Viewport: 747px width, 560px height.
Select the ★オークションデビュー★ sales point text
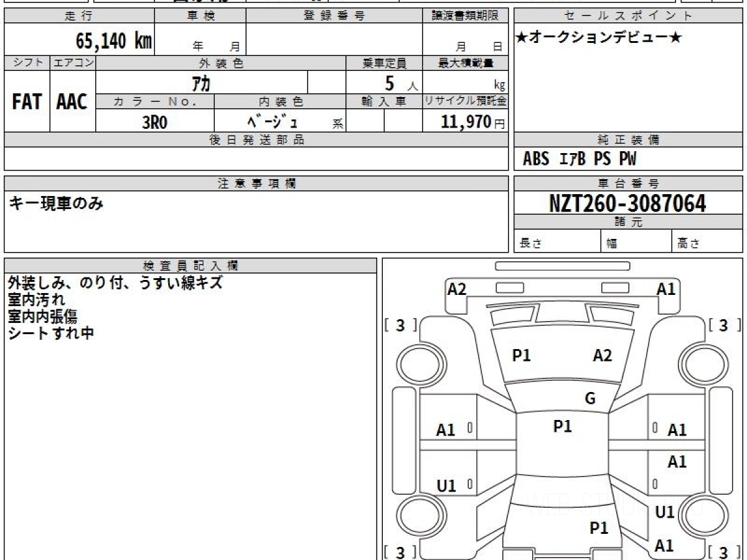click(599, 38)
